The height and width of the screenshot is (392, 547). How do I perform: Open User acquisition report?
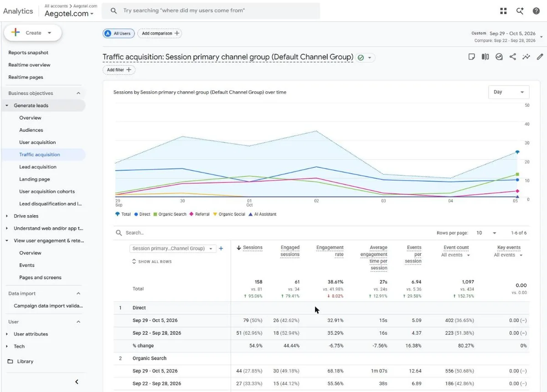point(37,142)
